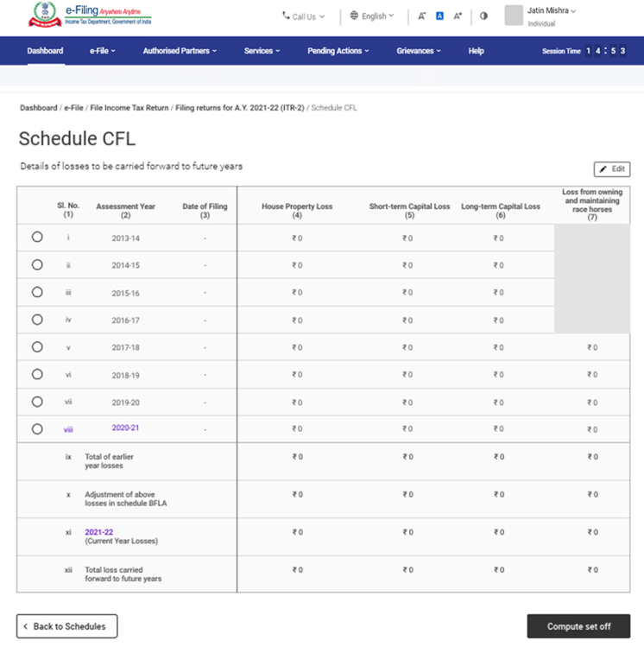Click the e-Filing portal logo
This screenshot has height=647, width=644.
[89, 15]
